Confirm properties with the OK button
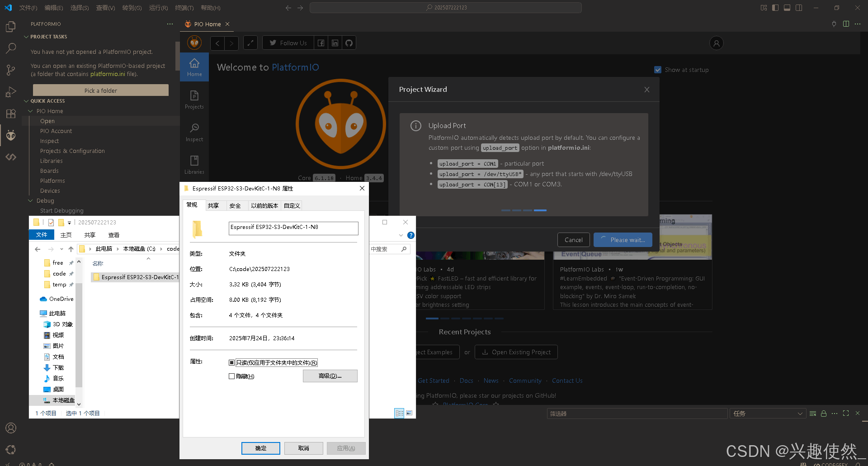 (261, 448)
